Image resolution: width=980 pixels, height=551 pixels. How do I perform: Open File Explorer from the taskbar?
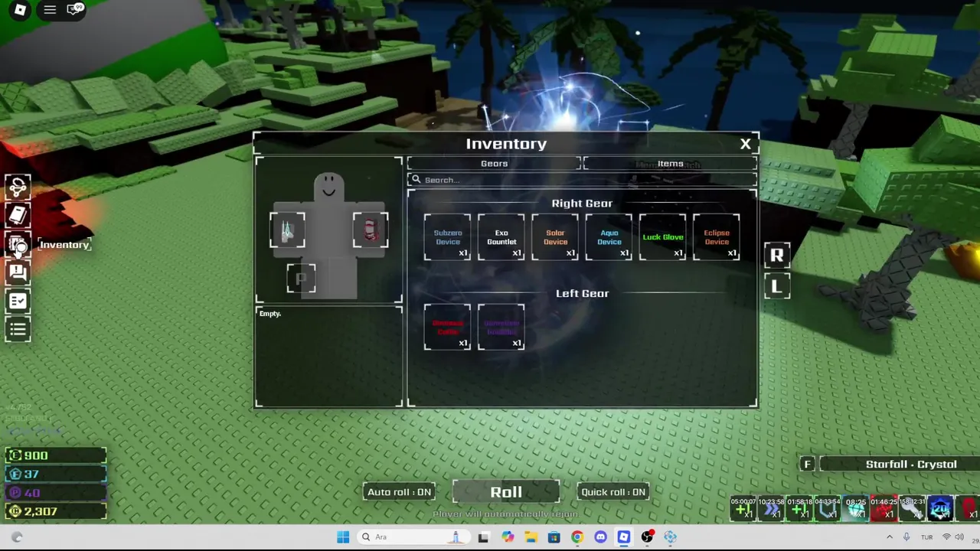point(531,537)
